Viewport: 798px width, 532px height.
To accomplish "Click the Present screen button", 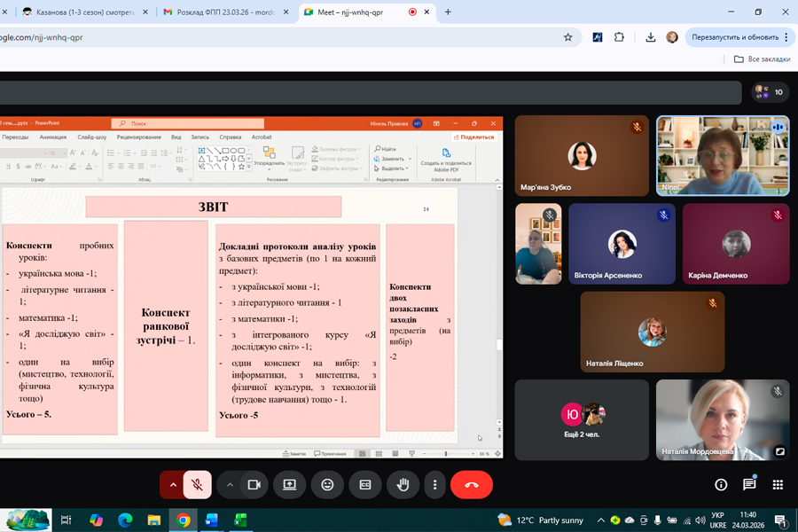I will coord(289,485).
